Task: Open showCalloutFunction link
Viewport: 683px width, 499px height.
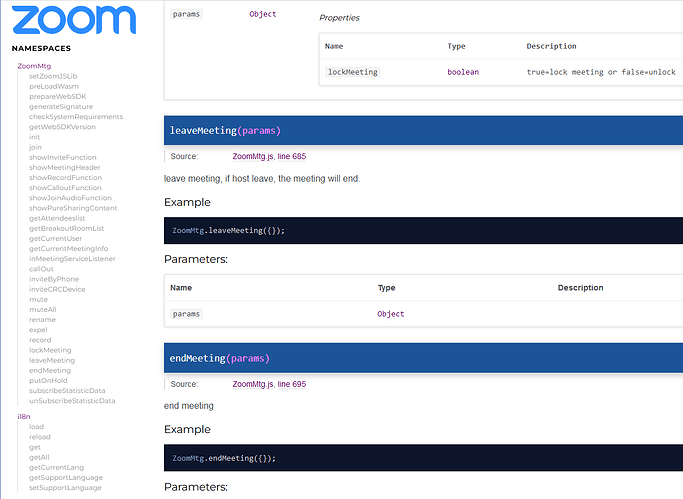Action: pos(65,188)
